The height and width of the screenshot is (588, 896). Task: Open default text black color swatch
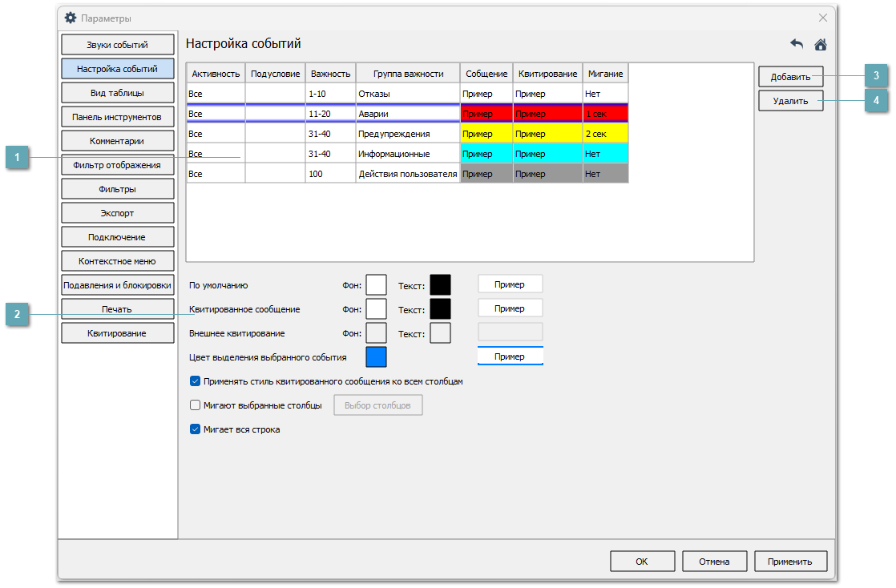point(440,285)
